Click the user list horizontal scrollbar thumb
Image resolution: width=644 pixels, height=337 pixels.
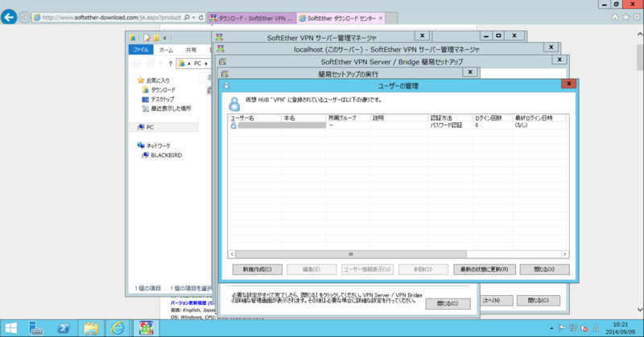(x=351, y=254)
